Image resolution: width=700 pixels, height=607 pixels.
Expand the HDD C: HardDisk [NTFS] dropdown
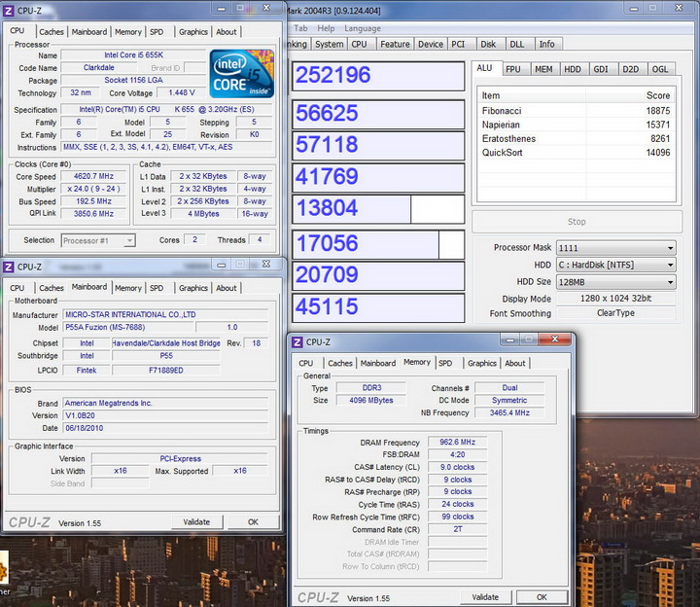click(x=616, y=265)
